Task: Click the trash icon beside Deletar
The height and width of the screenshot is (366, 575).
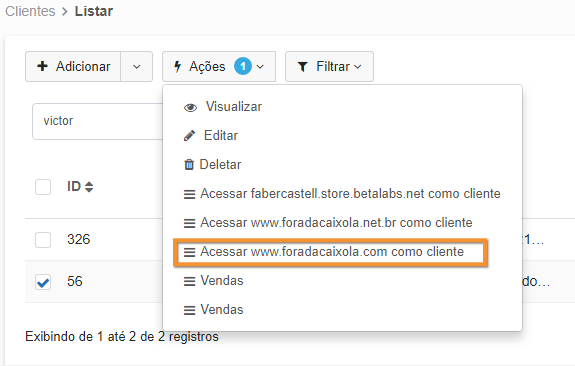Action: 189,165
